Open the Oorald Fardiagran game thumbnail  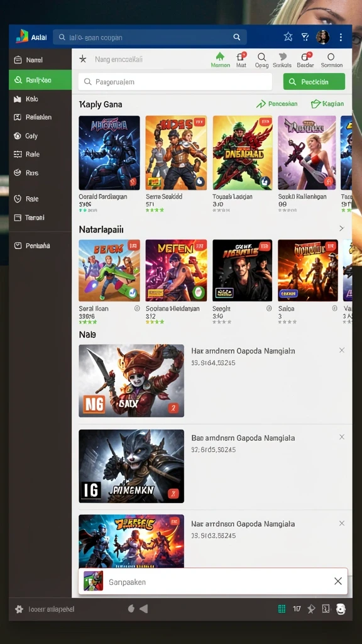coord(109,152)
